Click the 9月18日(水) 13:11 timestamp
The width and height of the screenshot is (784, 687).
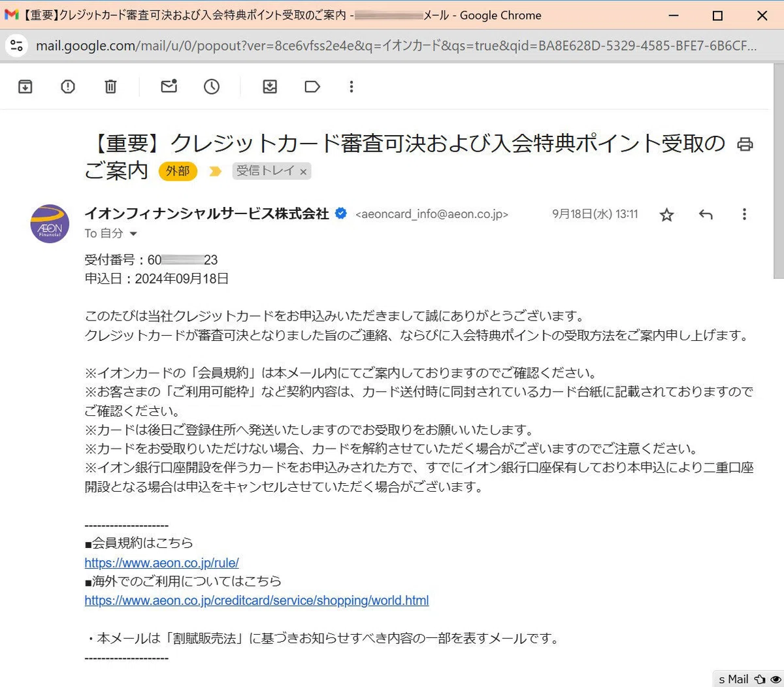[595, 214]
